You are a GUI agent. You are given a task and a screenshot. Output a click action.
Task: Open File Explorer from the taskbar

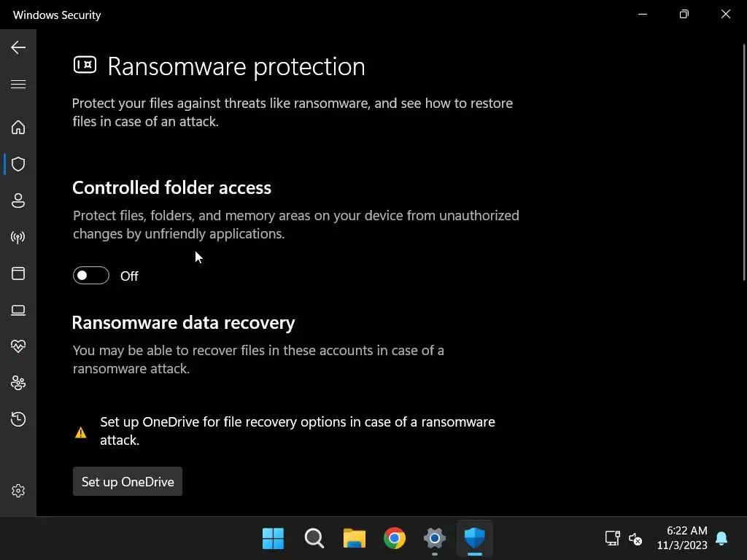click(x=355, y=539)
